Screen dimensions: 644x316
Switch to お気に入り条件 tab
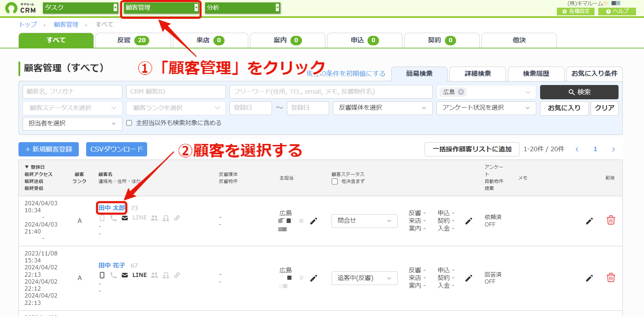[x=594, y=74]
